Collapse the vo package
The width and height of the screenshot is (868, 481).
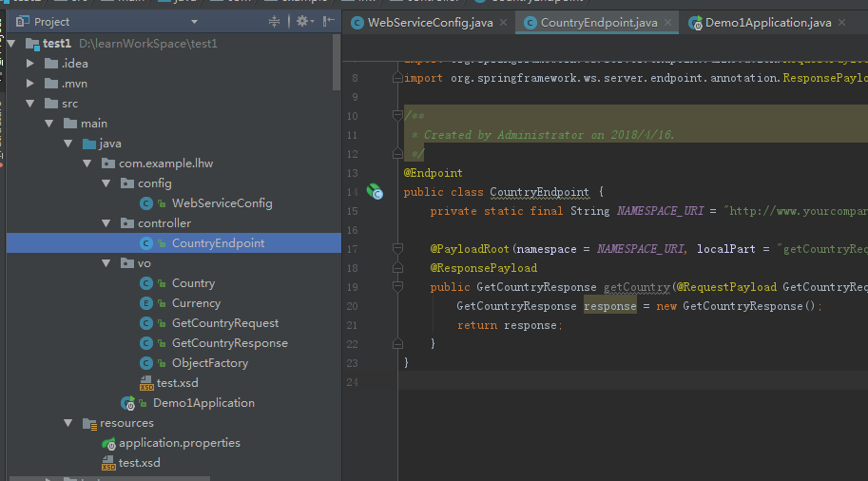pyautogui.click(x=106, y=263)
